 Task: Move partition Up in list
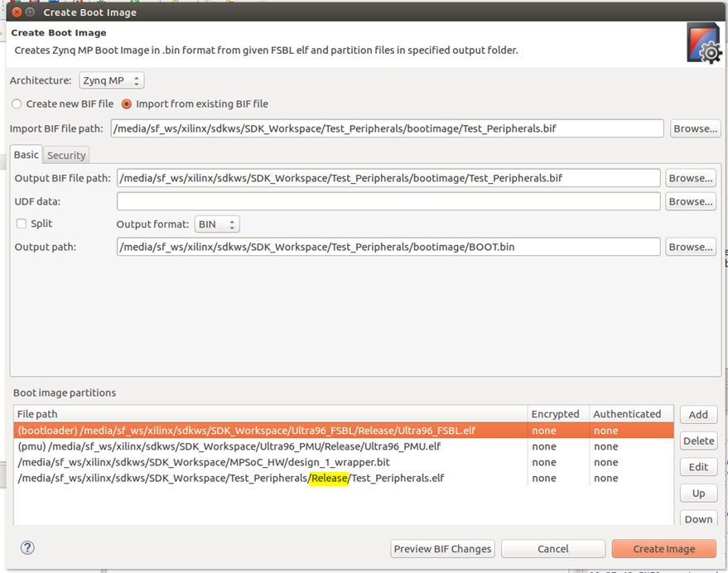point(699,494)
